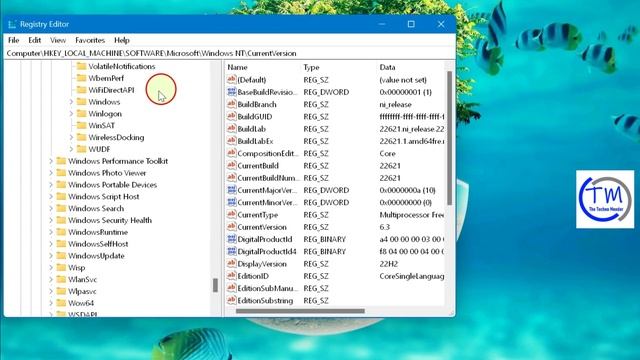Click the Windows Search folder icon
Image resolution: width=640 pixels, height=360 pixels.
click(x=61, y=208)
